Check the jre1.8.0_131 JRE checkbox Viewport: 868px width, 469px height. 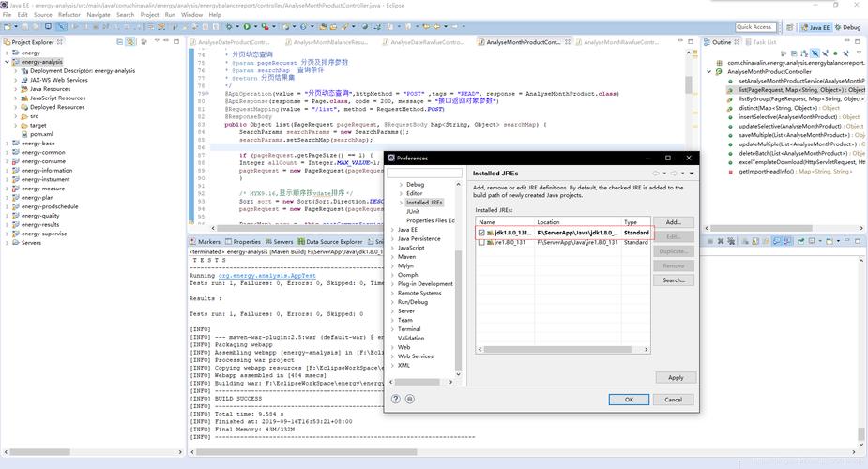point(481,242)
